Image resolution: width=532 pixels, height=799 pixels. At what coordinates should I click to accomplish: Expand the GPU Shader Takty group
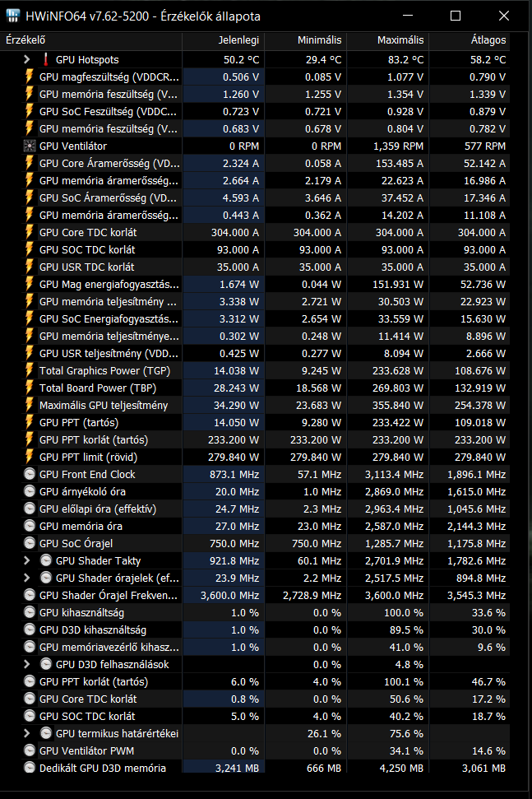(x=27, y=560)
